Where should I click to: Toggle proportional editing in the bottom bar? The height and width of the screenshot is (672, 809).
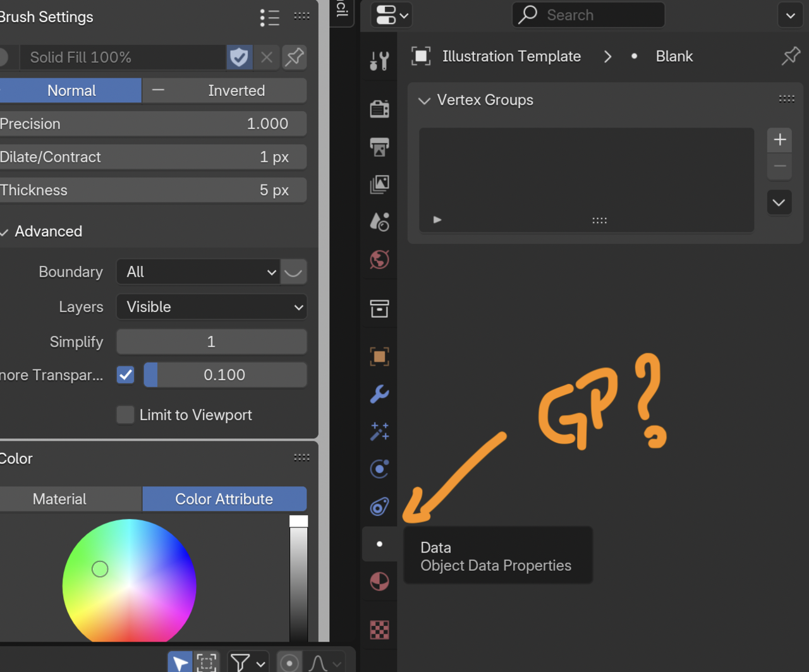point(289,663)
